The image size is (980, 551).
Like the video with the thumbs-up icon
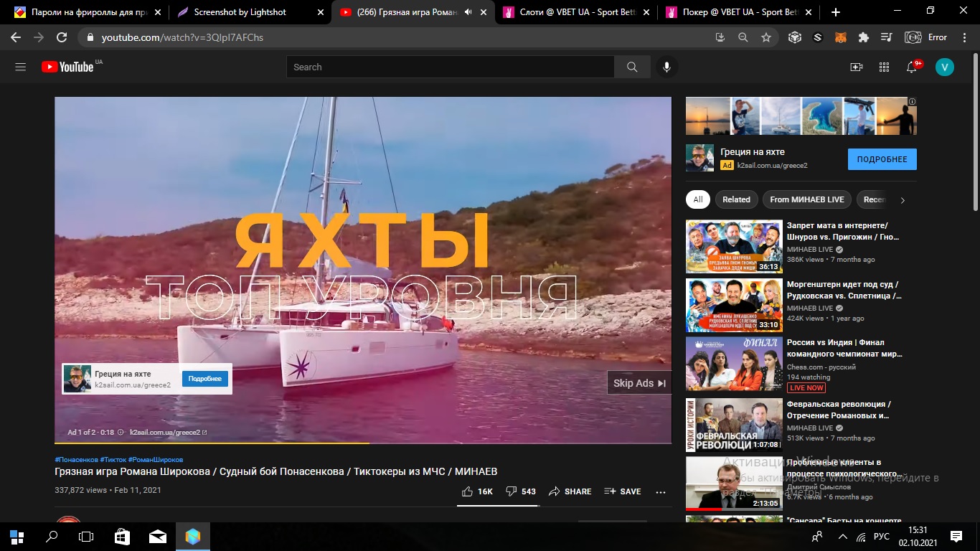click(467, 491)
